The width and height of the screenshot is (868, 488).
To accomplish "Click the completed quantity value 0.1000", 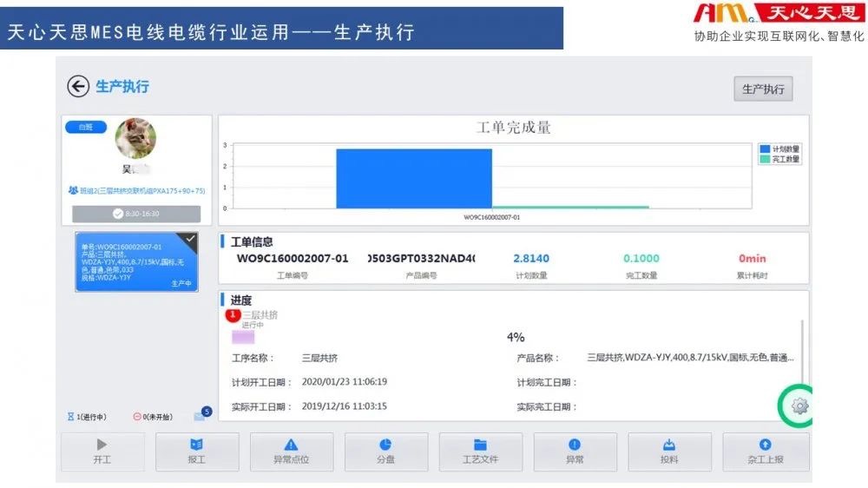I will 641,258.
